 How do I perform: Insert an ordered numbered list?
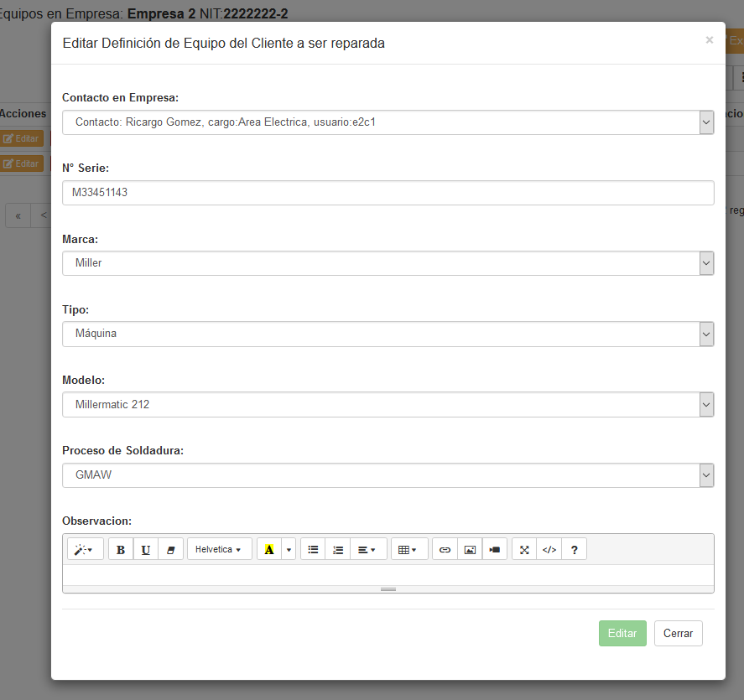tap(338, 550)
